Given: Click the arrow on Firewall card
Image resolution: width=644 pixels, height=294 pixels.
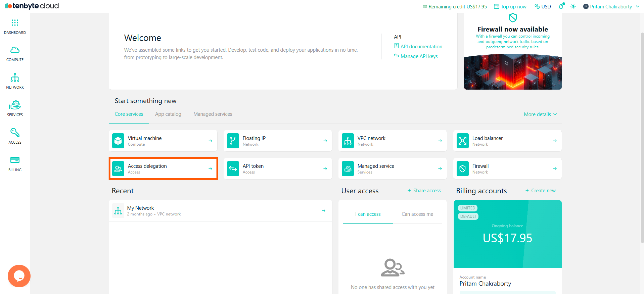Looking at the screenshot, I should pos(555,169).
